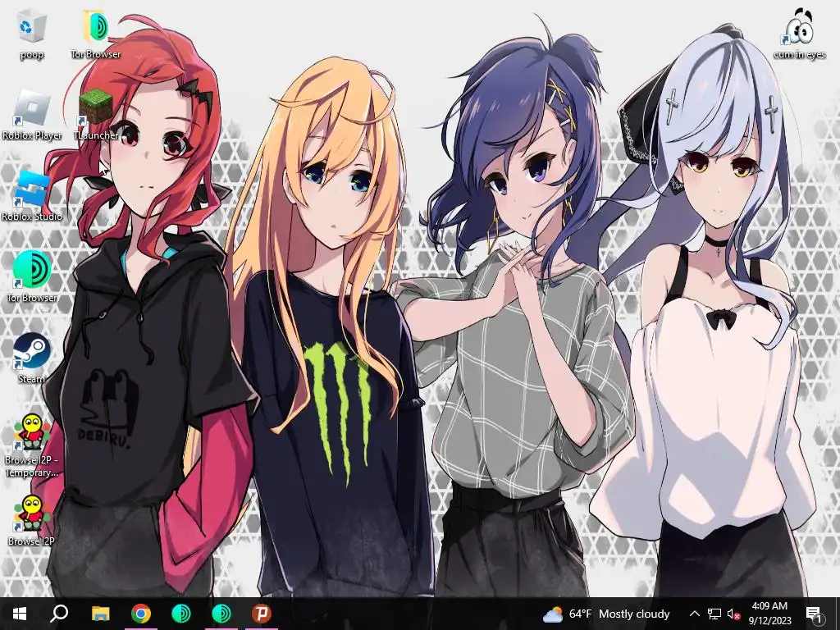Viewport: 840px width, 630px height.
Task: Open File Explorer from taskbar
Action: click(100, 614)
